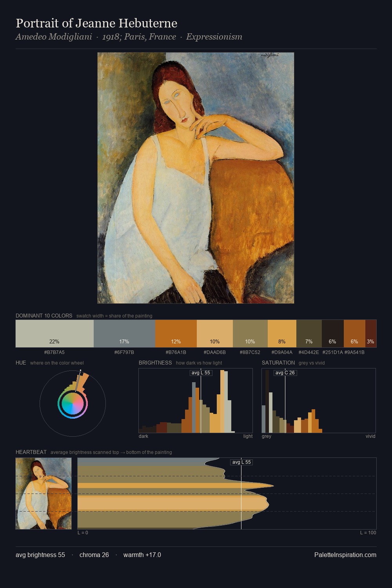
Task: Click the 'L = 0' axis label
Action: (x=83, y=532)
